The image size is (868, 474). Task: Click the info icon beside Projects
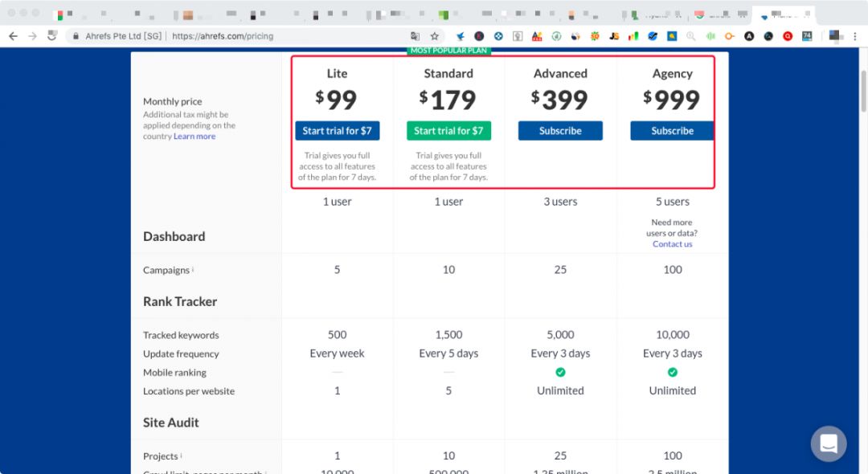(181, 456)
